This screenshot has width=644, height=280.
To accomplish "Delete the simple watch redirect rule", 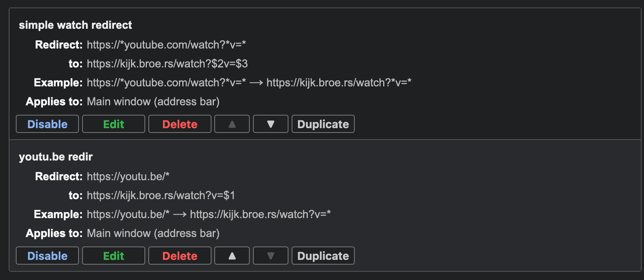I will [180, 124].
